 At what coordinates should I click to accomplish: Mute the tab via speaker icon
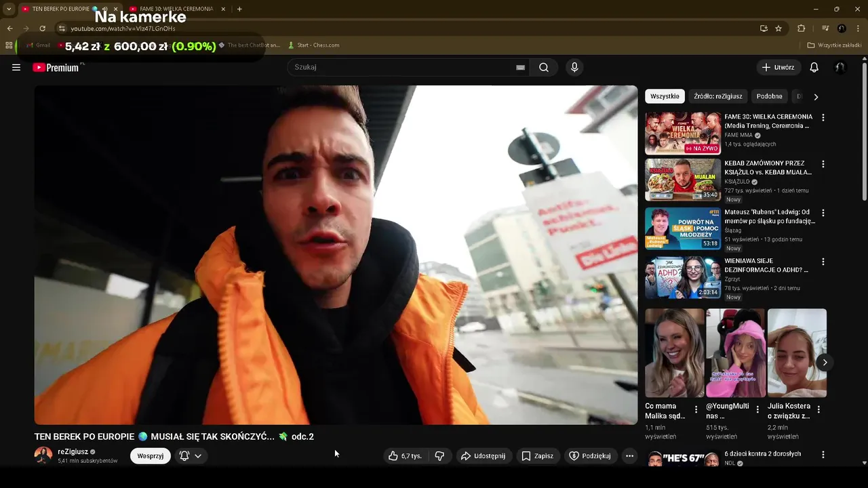104,9
